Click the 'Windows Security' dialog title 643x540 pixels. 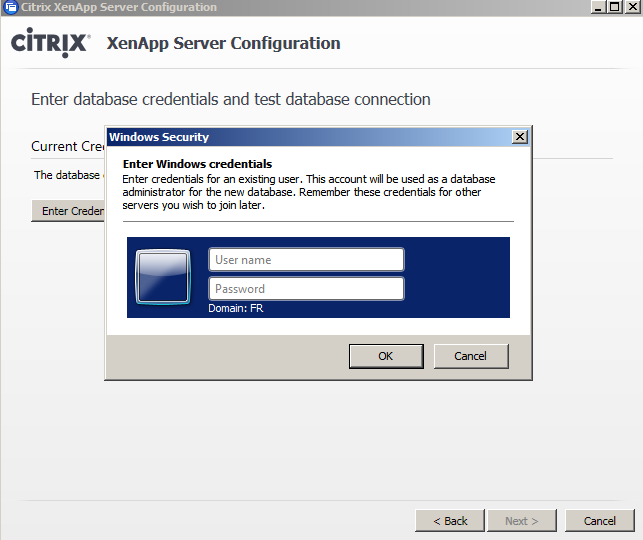pyautogui.click(x=159, y=137)
